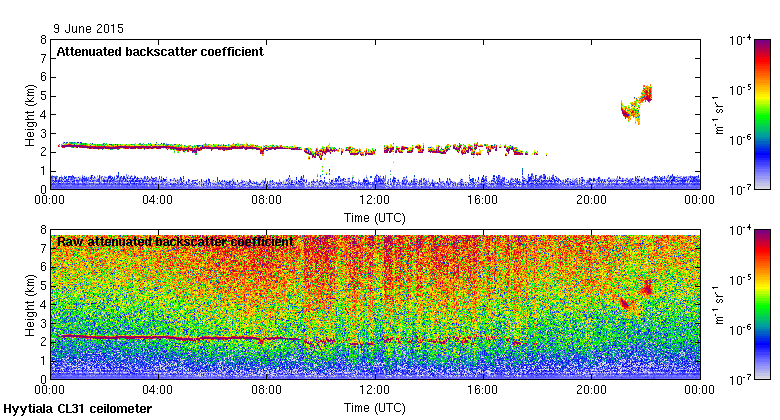Click the 10⁻⁶ label of lower color scale
This screenshot has height=420, width=780.
[740, 330]
